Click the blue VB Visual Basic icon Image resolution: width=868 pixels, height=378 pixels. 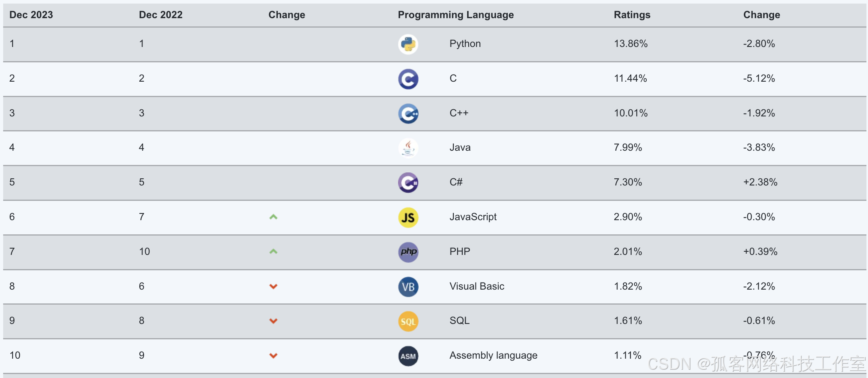point(408,287)
